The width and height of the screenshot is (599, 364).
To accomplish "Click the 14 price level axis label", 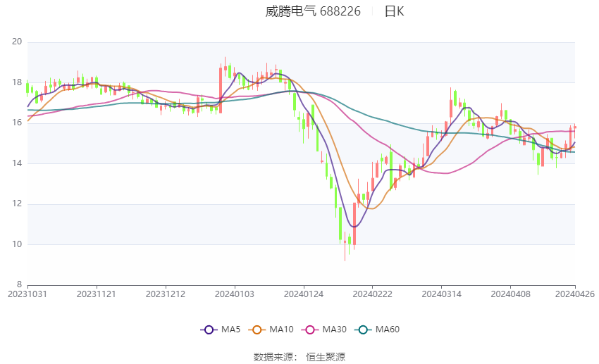I will 17,163.
